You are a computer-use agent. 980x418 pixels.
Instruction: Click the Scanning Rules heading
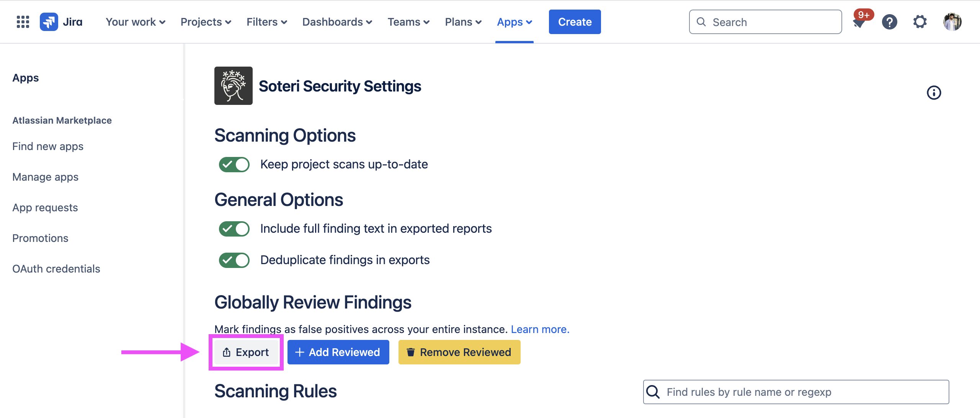tap(275, 391)
